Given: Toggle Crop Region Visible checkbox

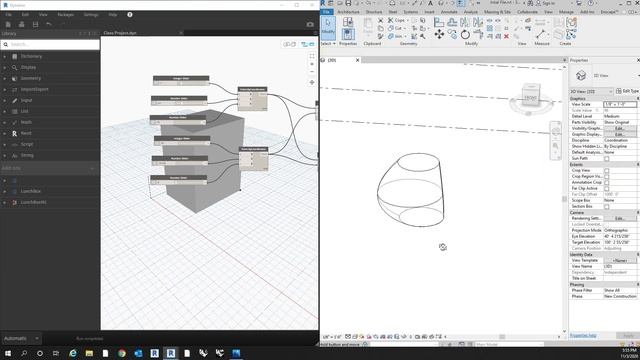Looking at the screenshot, I should click(x=607, y=176).
